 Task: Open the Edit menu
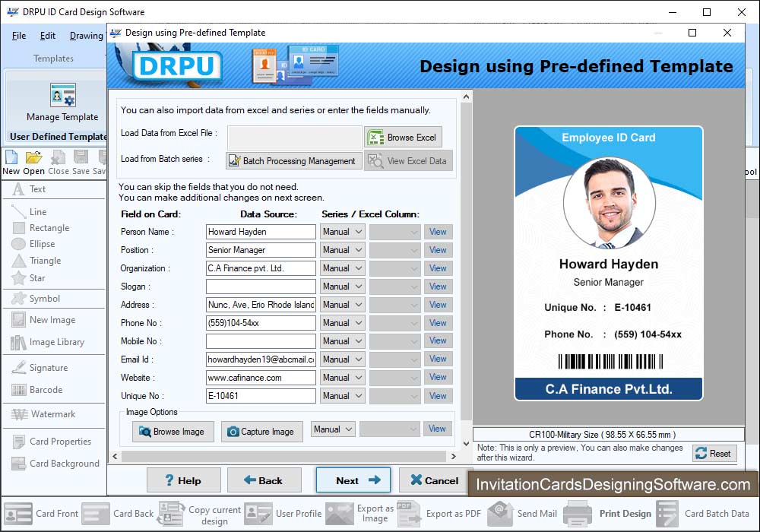point(47,36)
